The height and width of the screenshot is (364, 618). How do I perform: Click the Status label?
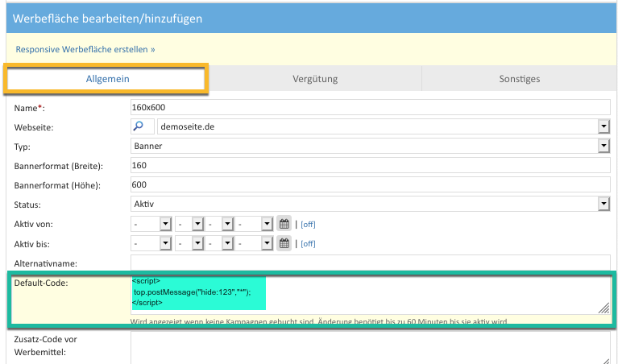coord(27,205)
